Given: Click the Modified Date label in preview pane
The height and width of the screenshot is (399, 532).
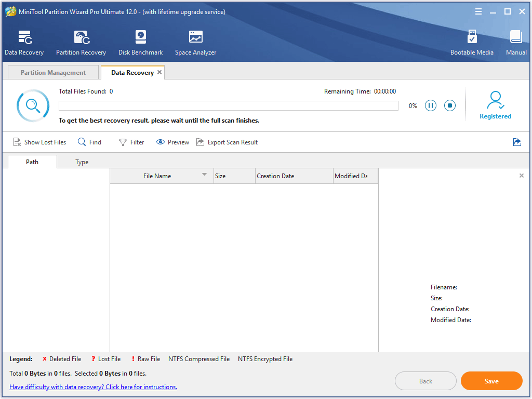Looking at the screenshot, I should [450, 320].
